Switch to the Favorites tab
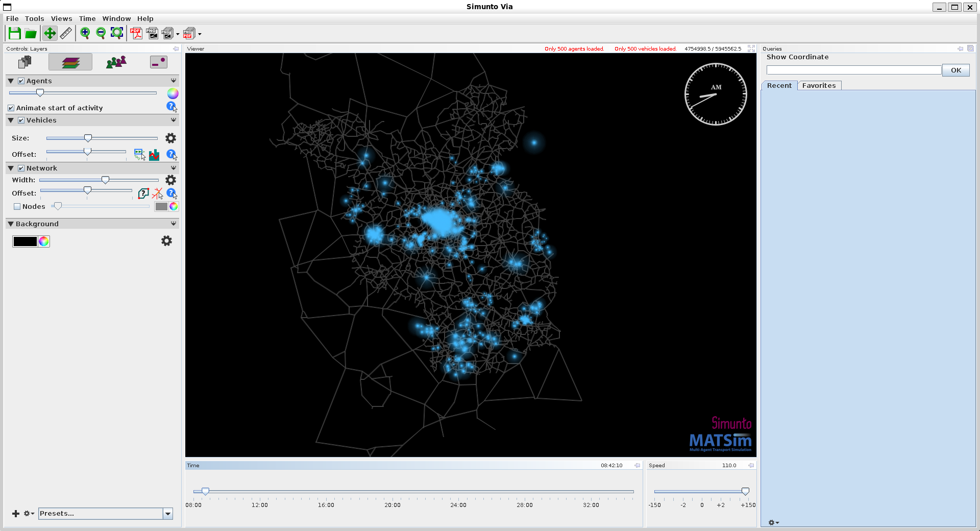Viewport: 980px width, 531px height. click(x=819, y=86)
